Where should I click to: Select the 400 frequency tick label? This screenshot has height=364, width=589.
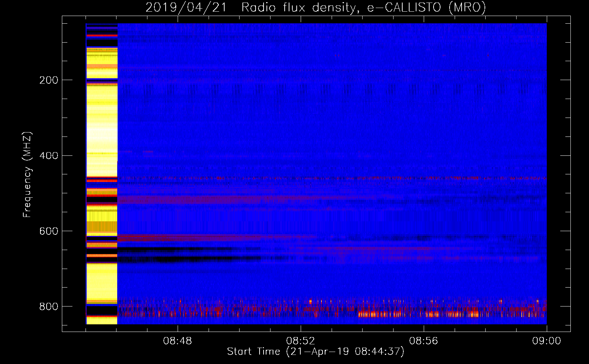point(49,156)
